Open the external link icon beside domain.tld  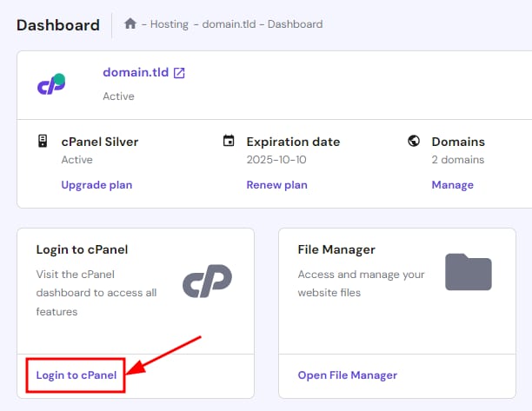coord(179,73)
